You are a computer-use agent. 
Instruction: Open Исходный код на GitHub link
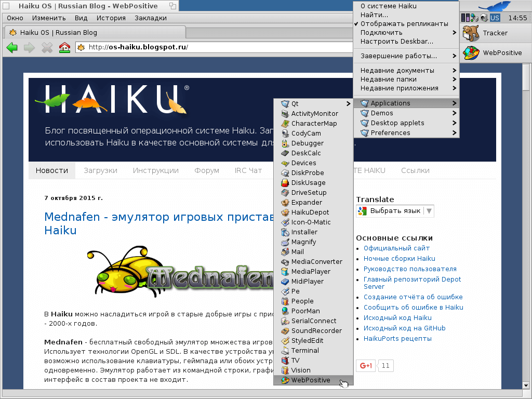coord(404,328)
